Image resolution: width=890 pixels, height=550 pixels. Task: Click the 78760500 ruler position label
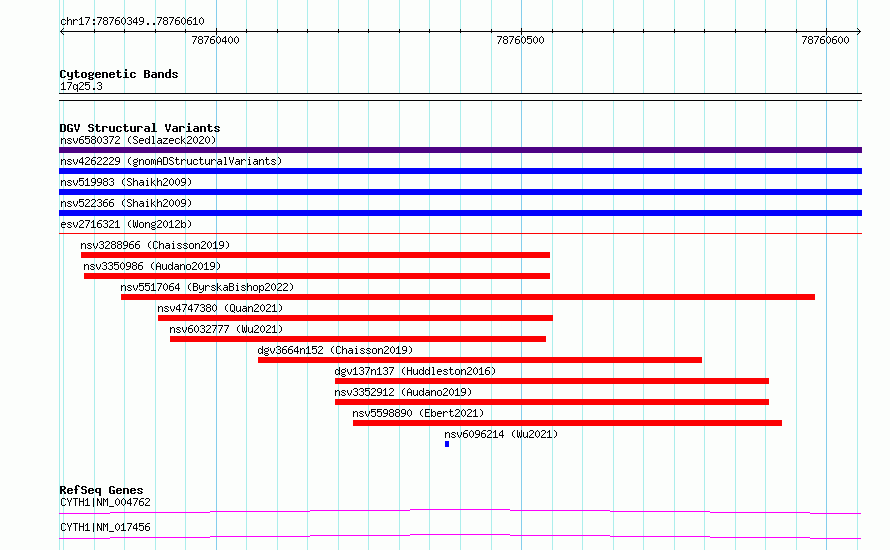[520, 40]
